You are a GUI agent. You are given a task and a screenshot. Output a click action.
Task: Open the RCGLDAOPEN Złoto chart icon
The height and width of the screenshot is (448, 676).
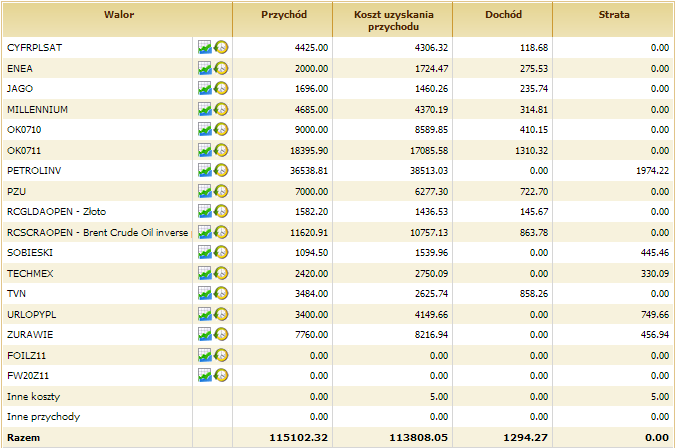click(x=205, y=211)
